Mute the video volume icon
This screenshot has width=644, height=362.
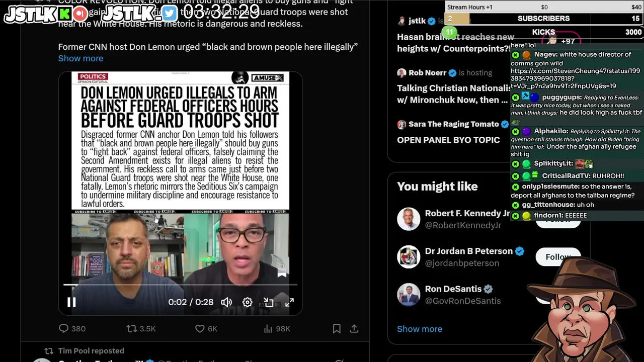[226, 302]
